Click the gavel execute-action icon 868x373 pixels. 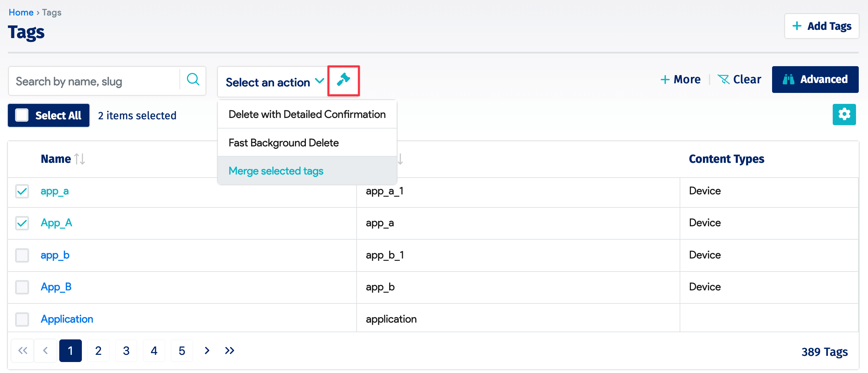pos(343,80)
